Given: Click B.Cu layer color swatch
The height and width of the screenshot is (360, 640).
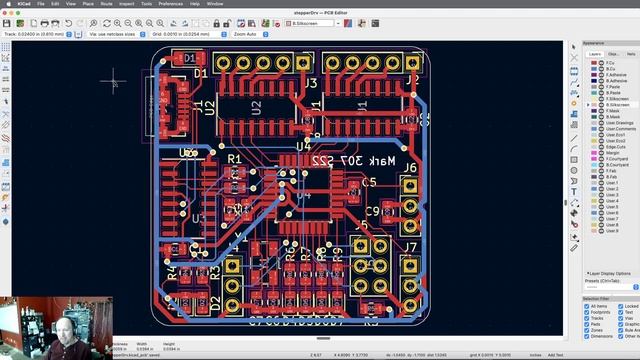Looking at the screenshot, I should (x=594, y=69).
